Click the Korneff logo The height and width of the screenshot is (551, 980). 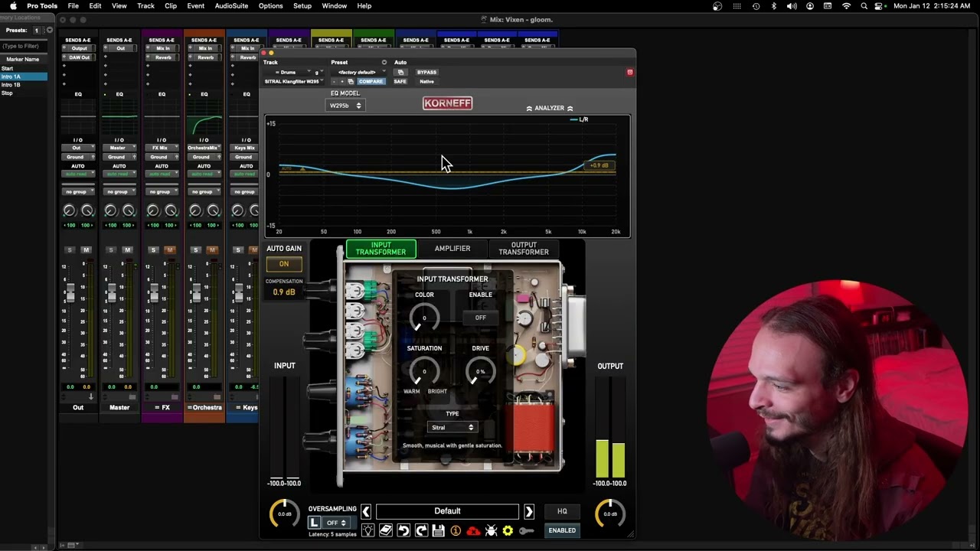tap(448, 103)
